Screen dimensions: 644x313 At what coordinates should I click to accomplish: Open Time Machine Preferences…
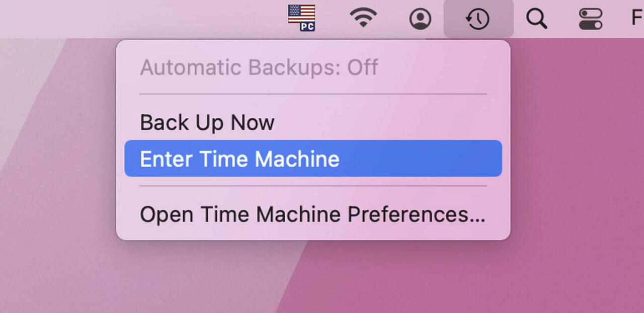312,214
